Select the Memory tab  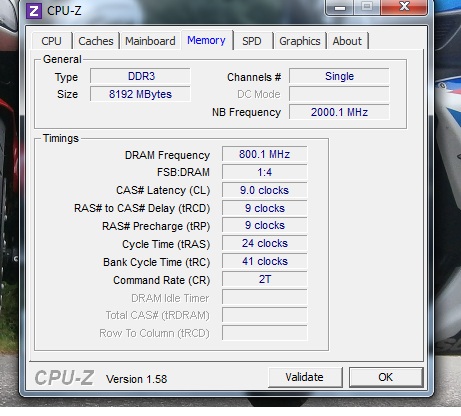coord(206,40)
